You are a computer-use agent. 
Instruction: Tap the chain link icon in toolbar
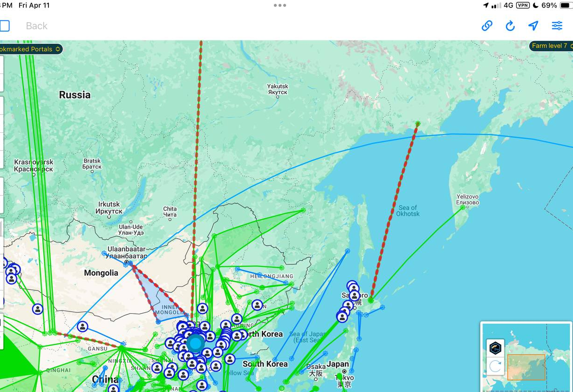(x=487, y=26)
